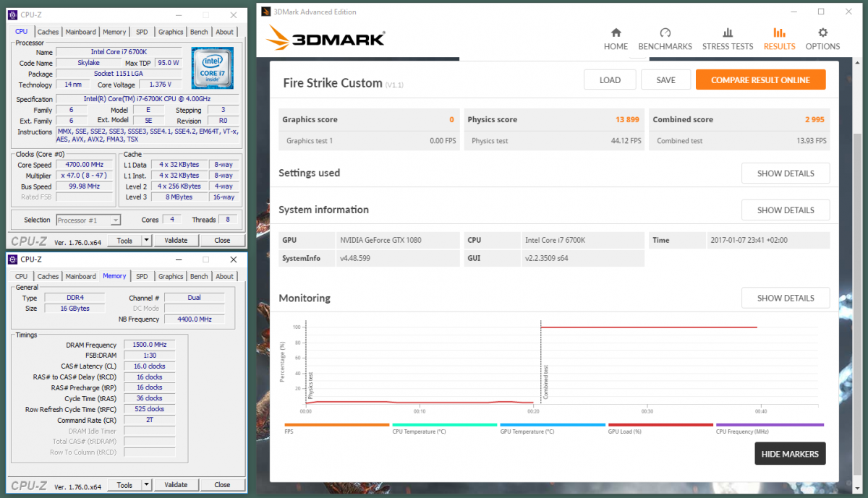Viewport: 868px width, 498px height.
Task: Click the HIDE MARKERS button
Action: point(790,454)
